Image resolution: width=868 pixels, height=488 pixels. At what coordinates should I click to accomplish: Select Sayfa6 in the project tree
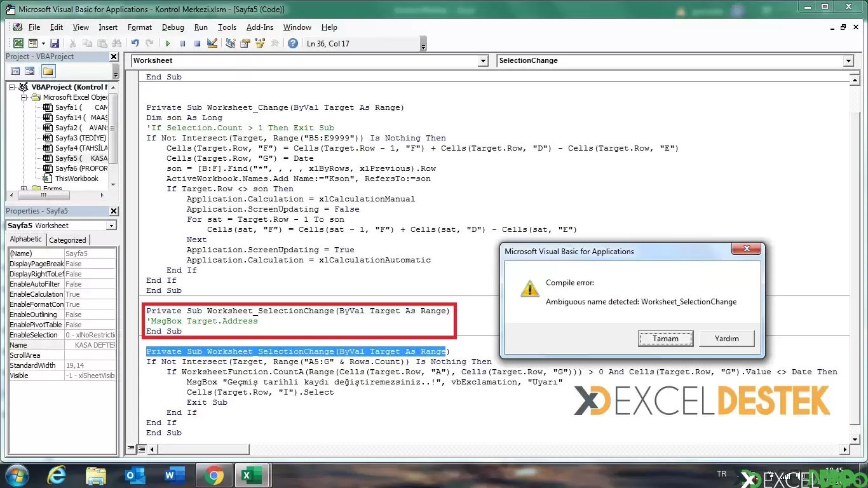tap(75, 168)
